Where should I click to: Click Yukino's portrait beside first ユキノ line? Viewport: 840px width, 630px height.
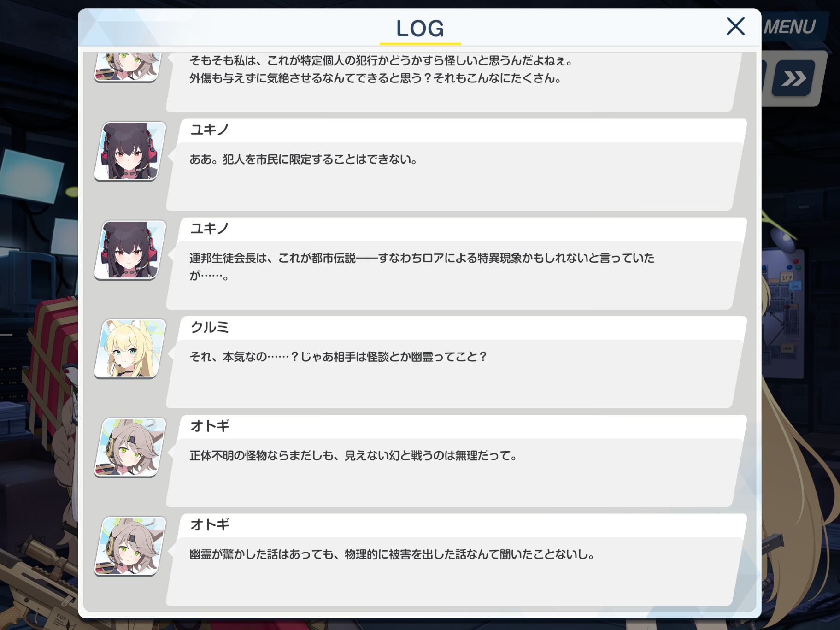coord(130,151)
